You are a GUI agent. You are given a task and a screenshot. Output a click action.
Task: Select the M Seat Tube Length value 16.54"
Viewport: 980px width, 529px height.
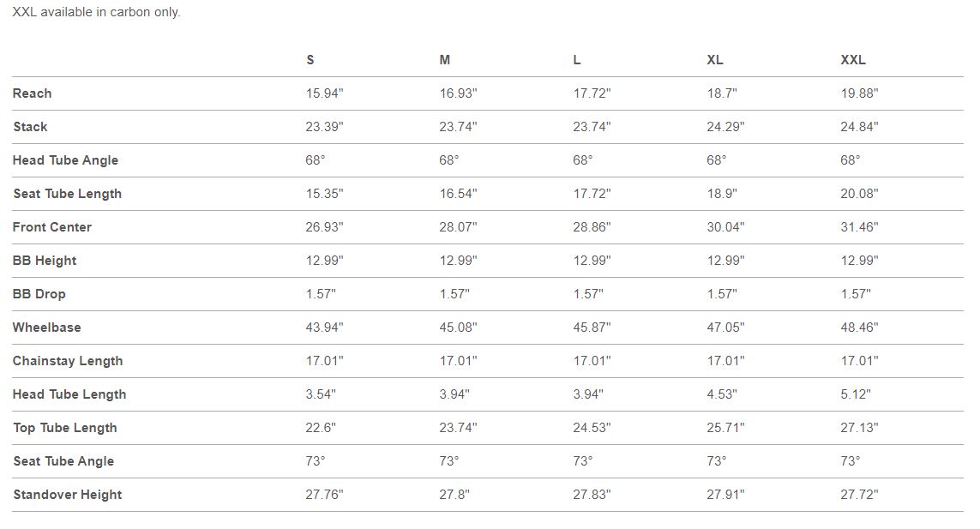point(459,194)
